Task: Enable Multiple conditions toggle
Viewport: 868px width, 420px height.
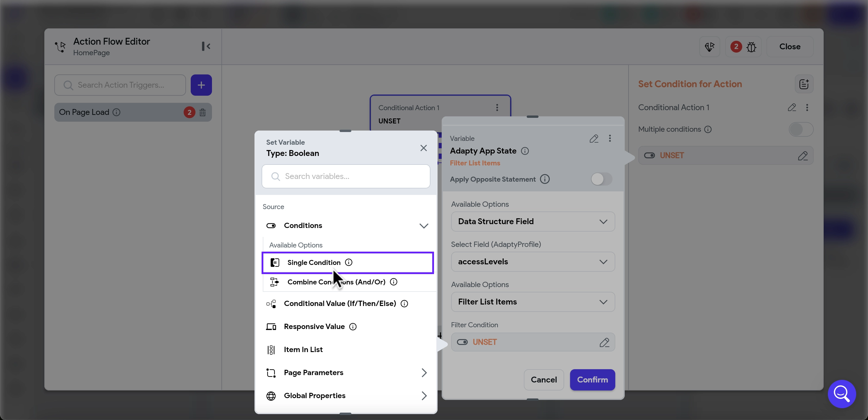Action: (801, 129)
